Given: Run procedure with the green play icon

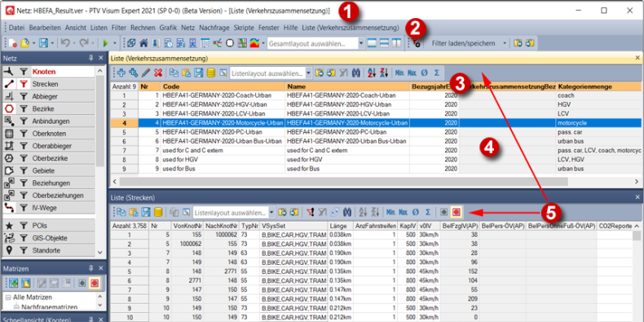Looking at the screenshot, I should (x=105, y=42).
